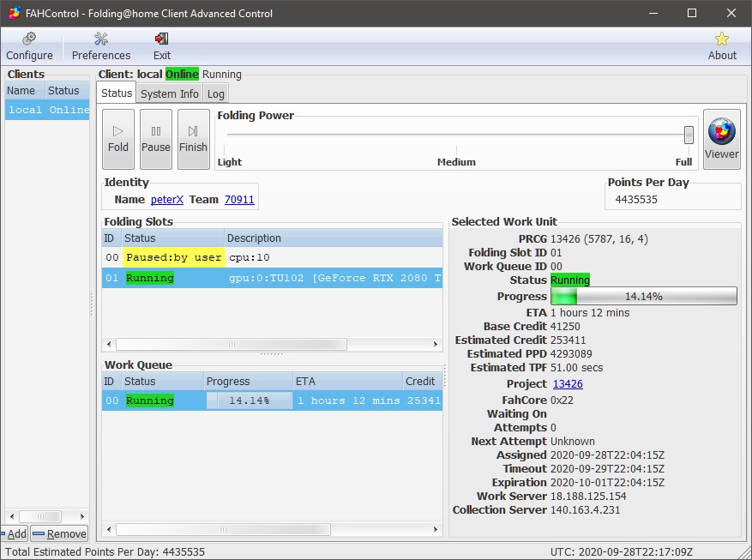Click Folding Slots scrollbar left arrow
The height and width of the screenshot is (560, 752).
tap(109, 344)
